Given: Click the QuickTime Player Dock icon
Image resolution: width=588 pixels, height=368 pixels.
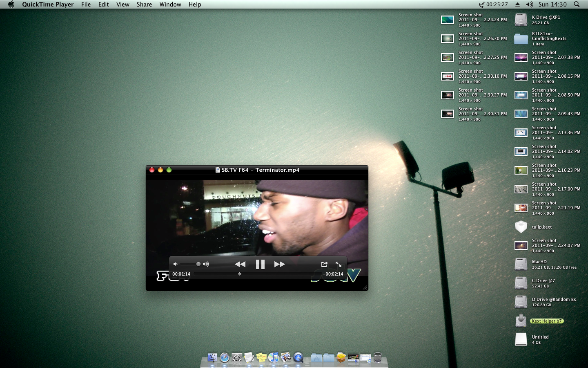Looking at the screenshot, I should [298, 358].
